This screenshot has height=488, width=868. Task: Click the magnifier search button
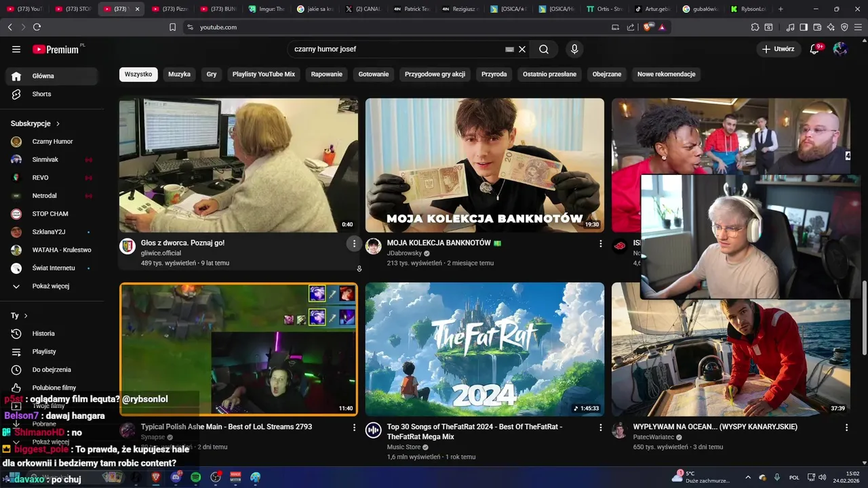[544, 49]
